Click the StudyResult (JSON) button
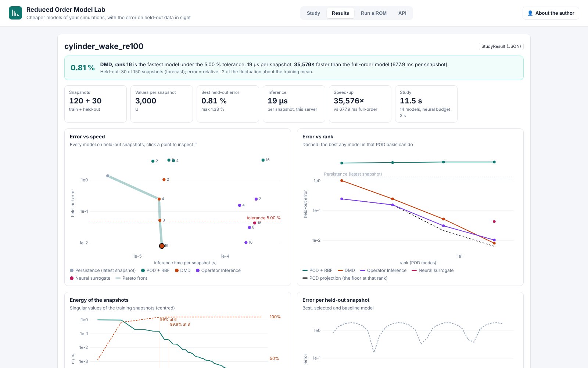Screen dimensions: 588x368 [501, 46]
